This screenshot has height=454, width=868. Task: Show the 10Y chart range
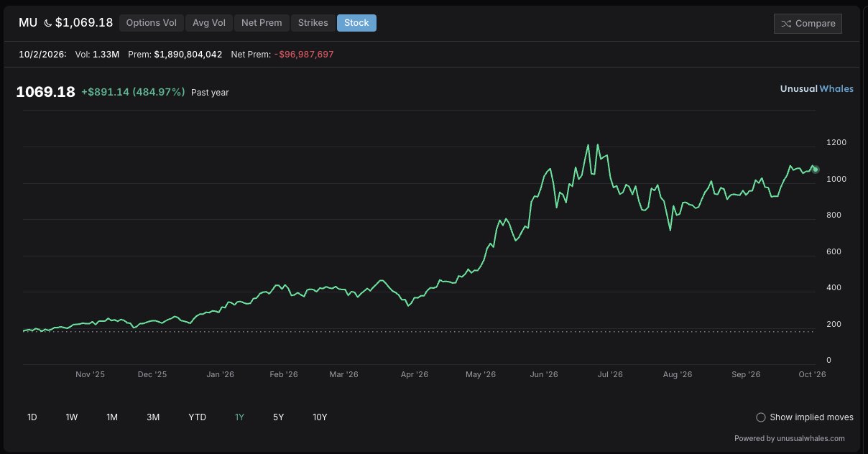point(320,417)
